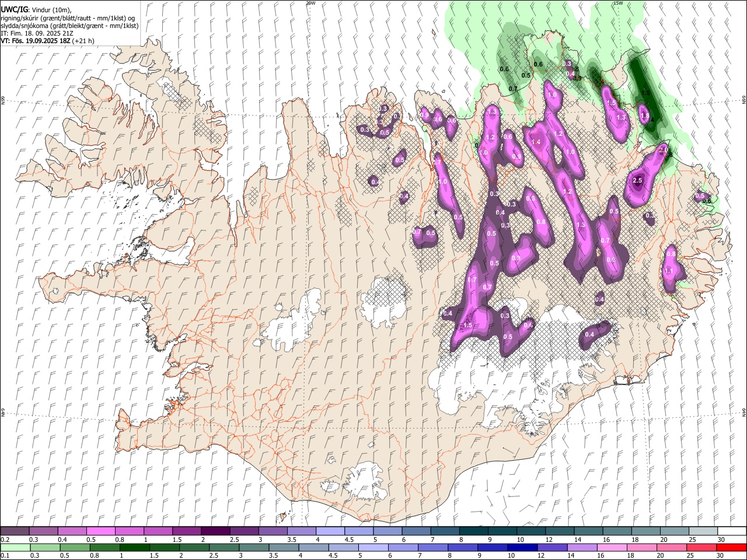Click the deep blue 10–12 swatch in lower legend
The image size is (747, 560).
[522, 547]
